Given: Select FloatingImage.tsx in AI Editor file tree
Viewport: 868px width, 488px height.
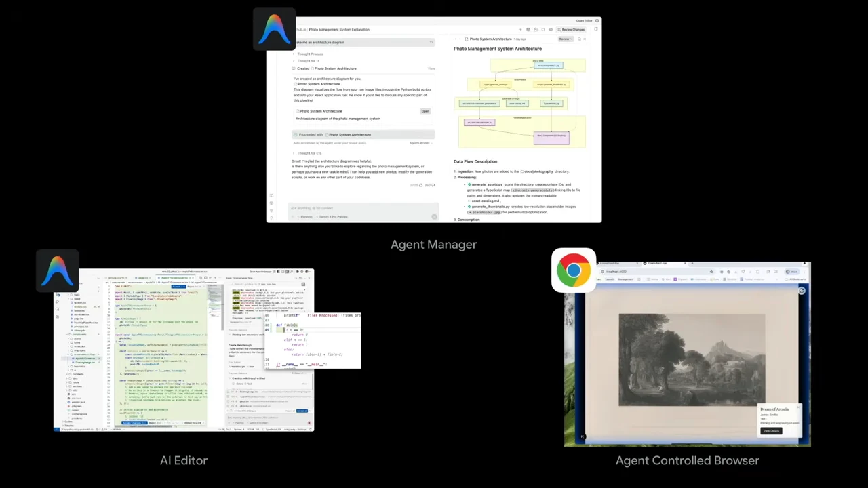Looking at the screenshot, I should click(86, 363).
